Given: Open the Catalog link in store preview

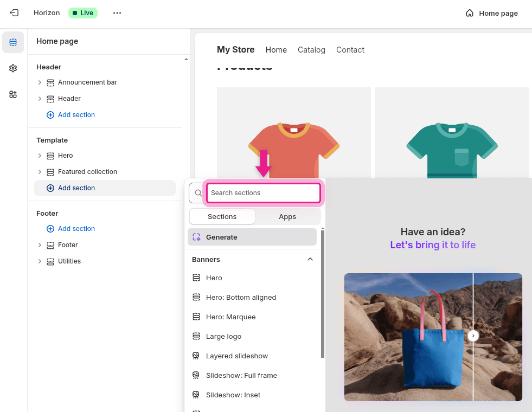Looking at the screenshot, I should (x=311, y=50).
